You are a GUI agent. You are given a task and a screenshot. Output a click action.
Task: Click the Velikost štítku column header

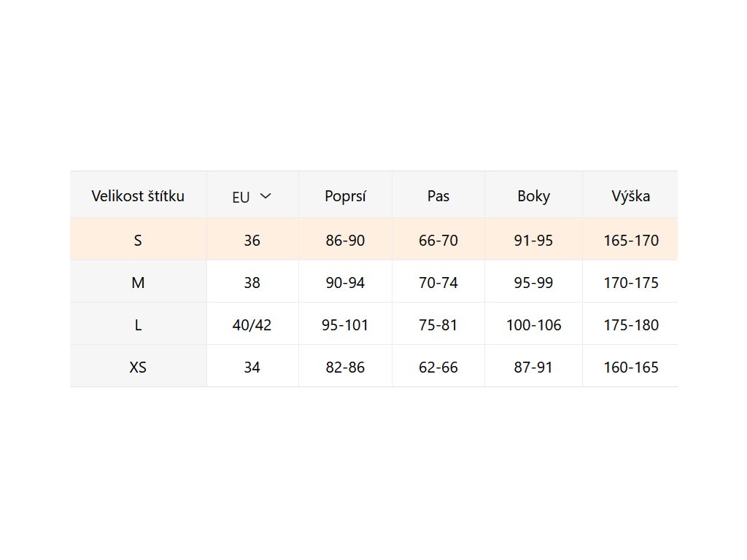(138, 195)
